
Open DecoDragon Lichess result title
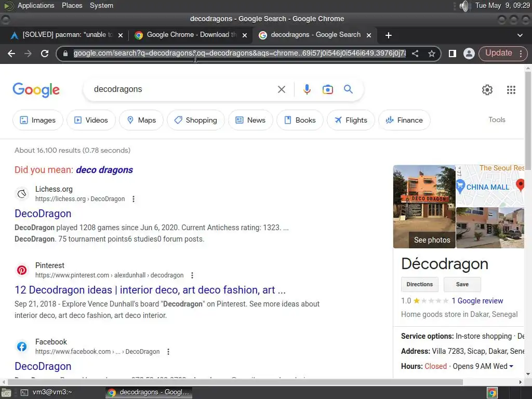[43, 214]
